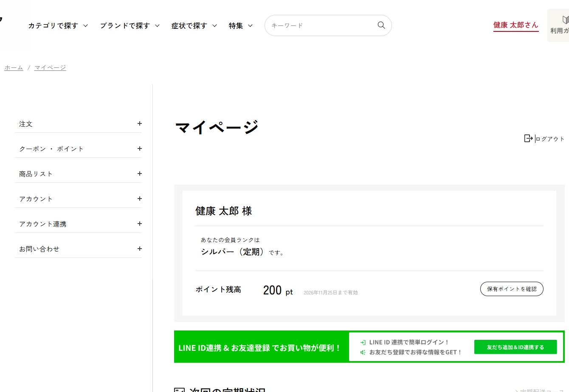Expand the お問い合わせ section
This screenshot has width=569, height=392.
coord(139,249)
